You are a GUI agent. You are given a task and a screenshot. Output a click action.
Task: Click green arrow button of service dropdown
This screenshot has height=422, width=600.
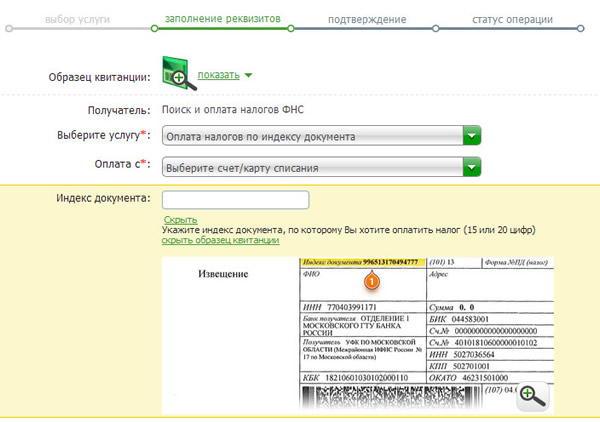click(x=472, y=136)
